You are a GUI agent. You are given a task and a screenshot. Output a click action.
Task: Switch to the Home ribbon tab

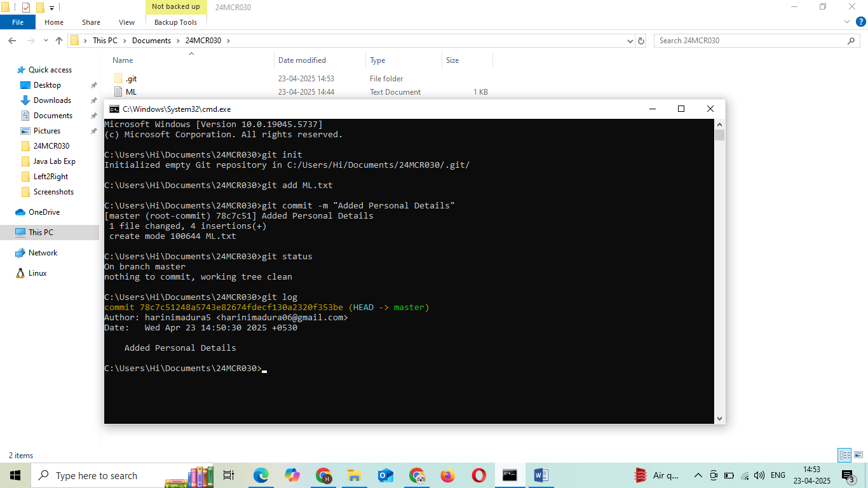pos(54,22)
